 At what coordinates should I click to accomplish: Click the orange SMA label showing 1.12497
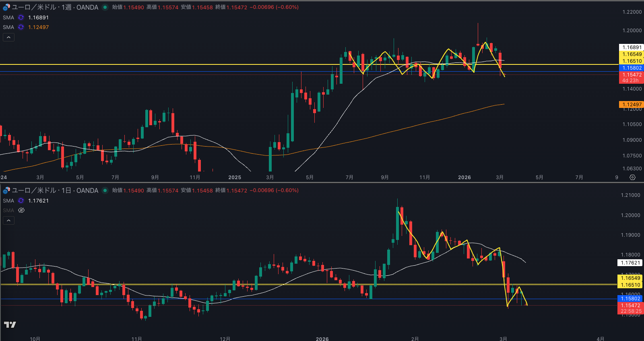[x=38, y=27]
